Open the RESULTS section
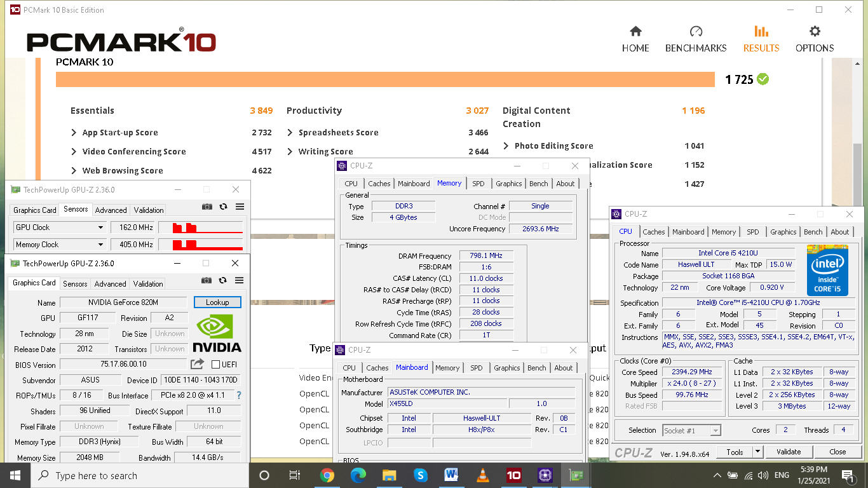The width and height of the screenshot is (868, 488). pos(761,39)
